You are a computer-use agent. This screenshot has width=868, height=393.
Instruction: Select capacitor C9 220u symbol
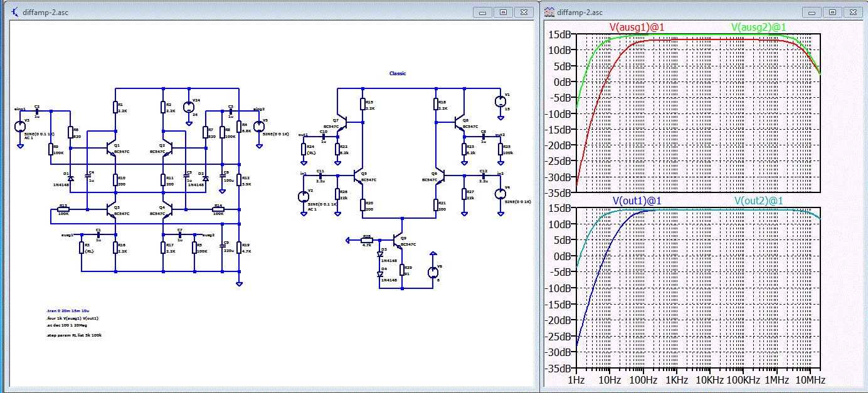pyautogui.click(x=223, y=246)
